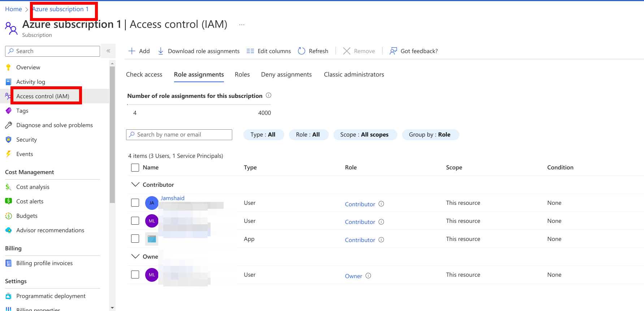Click the circular Refresh icon
The width and height of the screenshot is (644, 311).
click(301, 51)
